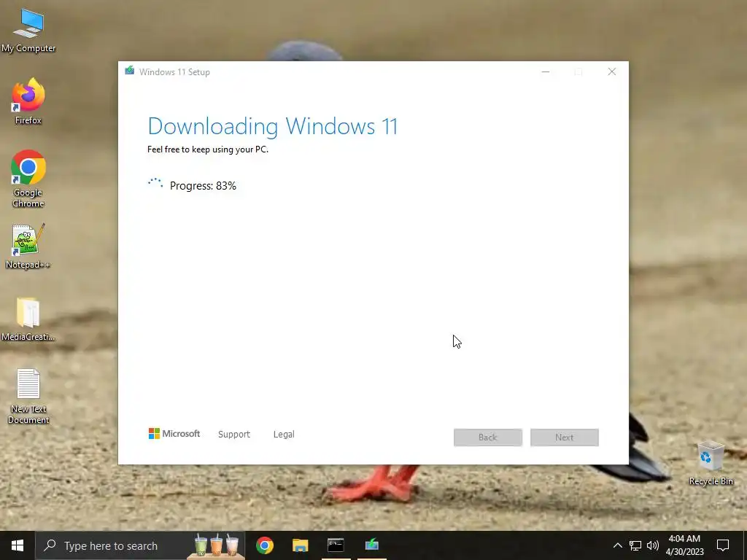This screenshot has width=747, height=560.
Task: Click the Show desktop strip on taskbar
Action: (x=745, y=545)
